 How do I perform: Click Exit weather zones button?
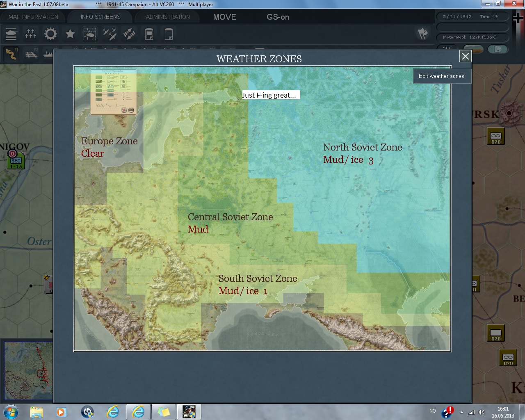coord(442,76)
